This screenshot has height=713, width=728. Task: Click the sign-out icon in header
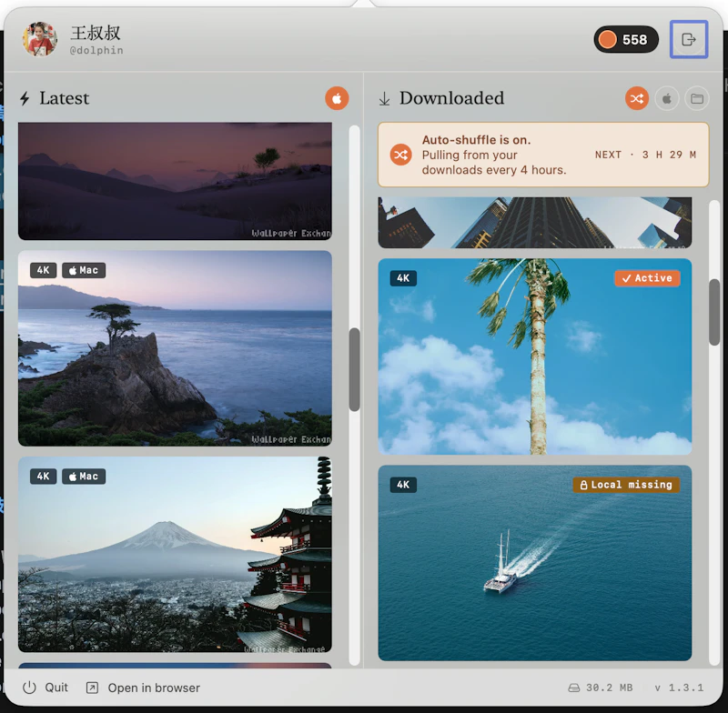[x=689, y=39]
